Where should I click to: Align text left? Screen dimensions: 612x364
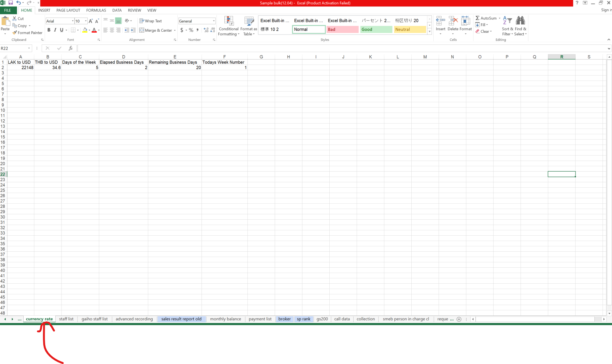(105, 30)
